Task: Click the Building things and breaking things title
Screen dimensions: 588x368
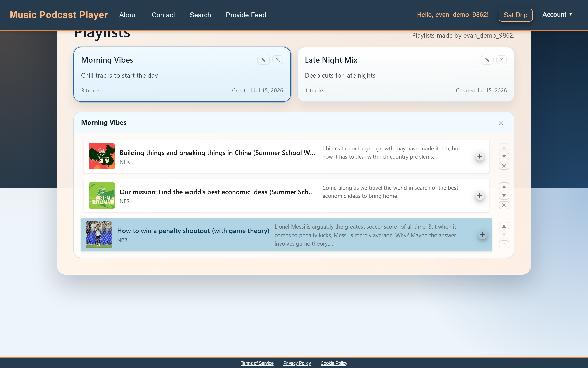Action: click(217, 153)
